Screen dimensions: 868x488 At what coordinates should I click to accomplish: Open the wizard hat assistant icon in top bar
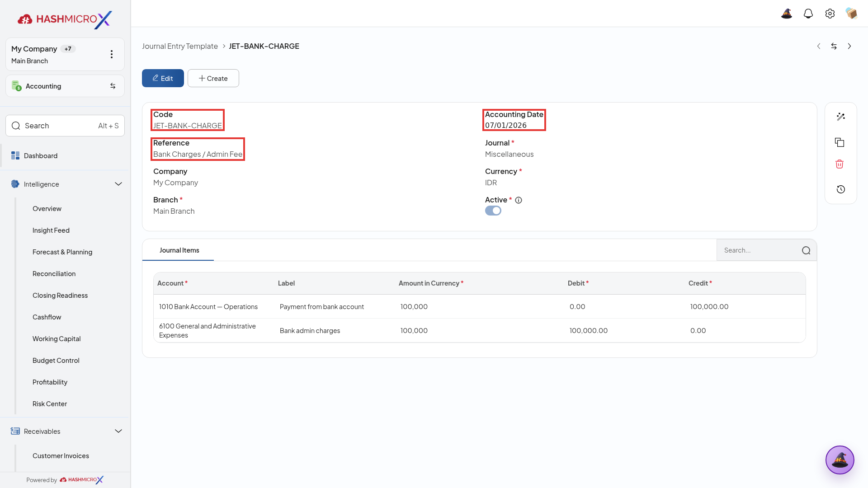(x=787, y=14)
